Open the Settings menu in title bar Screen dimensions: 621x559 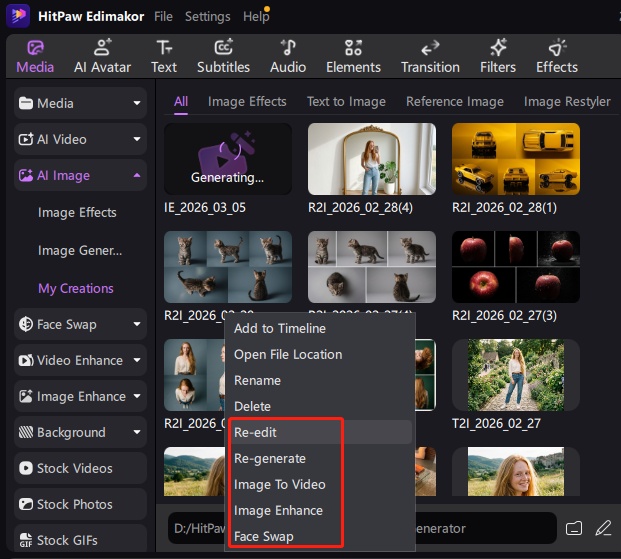pyautogui.click(x=207, y=17)
